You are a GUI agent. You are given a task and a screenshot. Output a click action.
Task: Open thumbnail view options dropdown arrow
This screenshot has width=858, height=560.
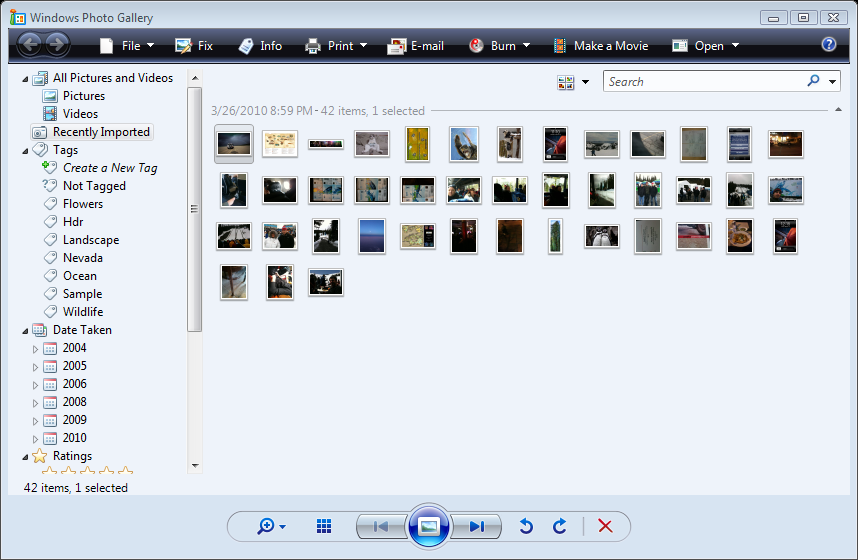(x=585, y=82)
